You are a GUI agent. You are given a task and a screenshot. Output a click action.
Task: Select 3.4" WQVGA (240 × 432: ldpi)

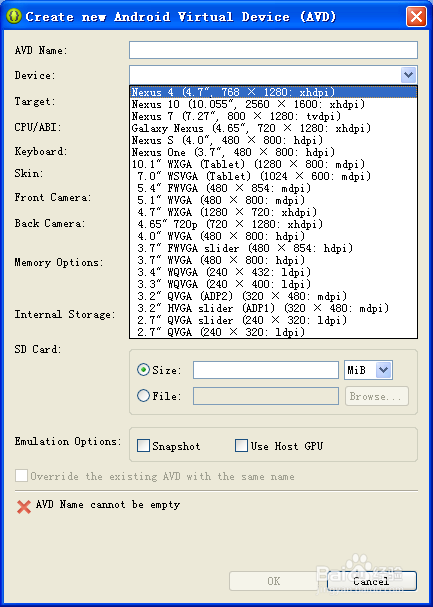tap(273, 272)
